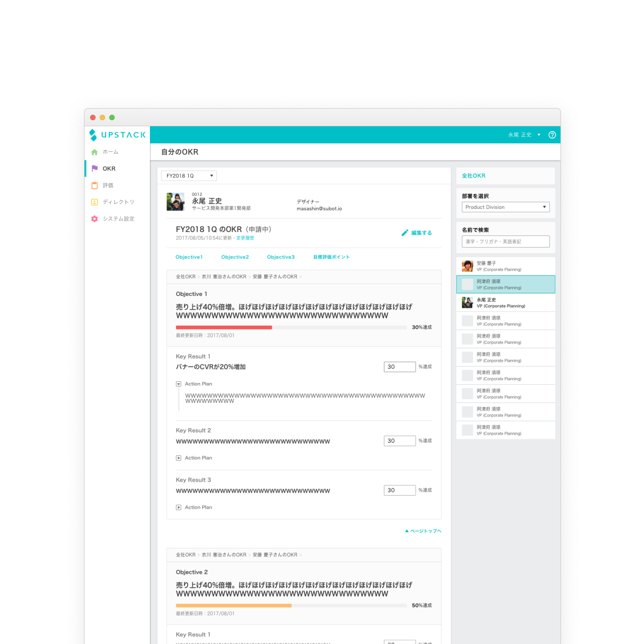
Task: Click the 30%達成 label of Objective 1
Action: click(x=422, y=328)
